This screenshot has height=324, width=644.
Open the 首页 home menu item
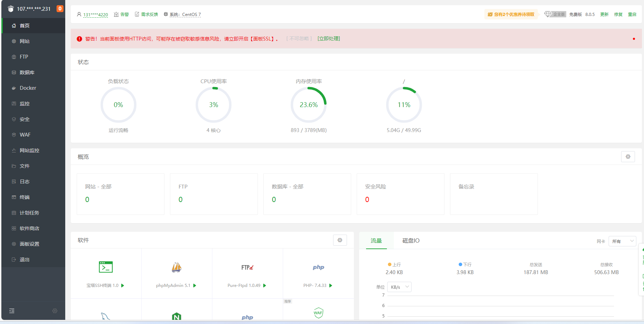click(33, 26)
